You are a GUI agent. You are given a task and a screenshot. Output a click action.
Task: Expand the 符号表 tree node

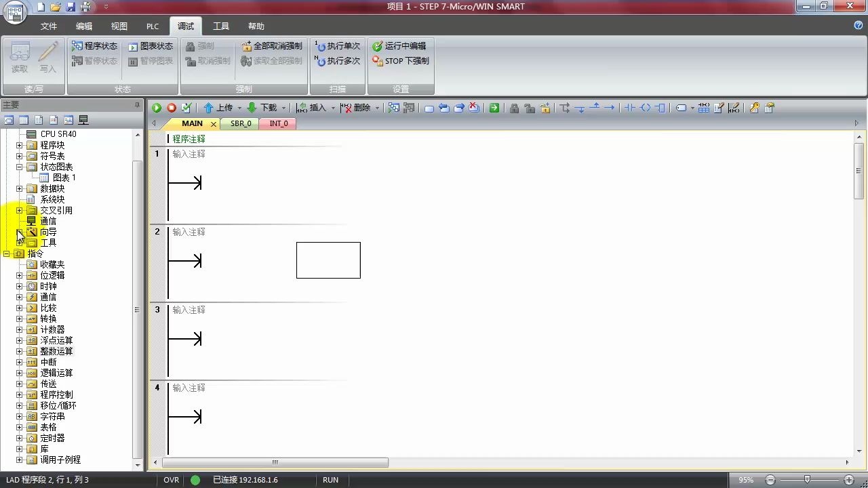pos(19,156)
